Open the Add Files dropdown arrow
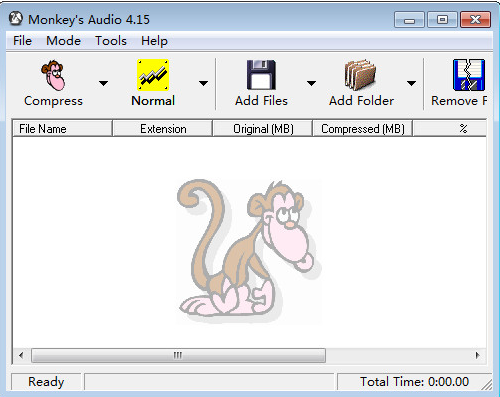The width and height of the screenshot is (500, 397). click(311, 83)
